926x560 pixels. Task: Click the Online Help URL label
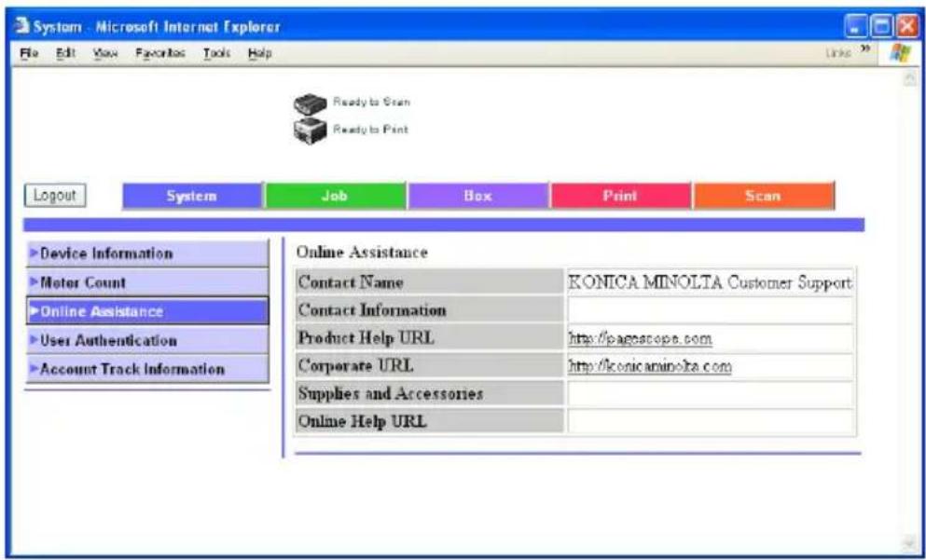tap(362, 421)
